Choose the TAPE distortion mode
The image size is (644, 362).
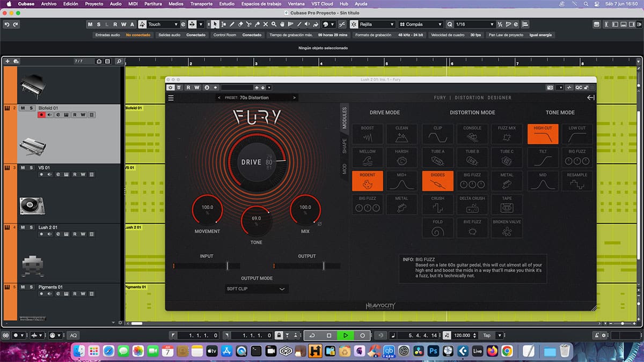tap(507, 205)
